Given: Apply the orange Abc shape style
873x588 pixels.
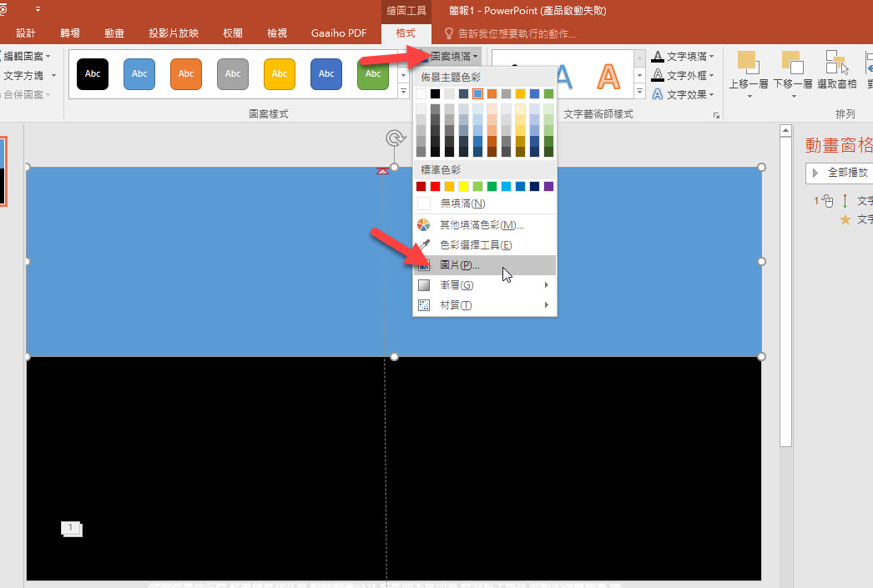Looking at the screenshot, I should coord(186,74).
